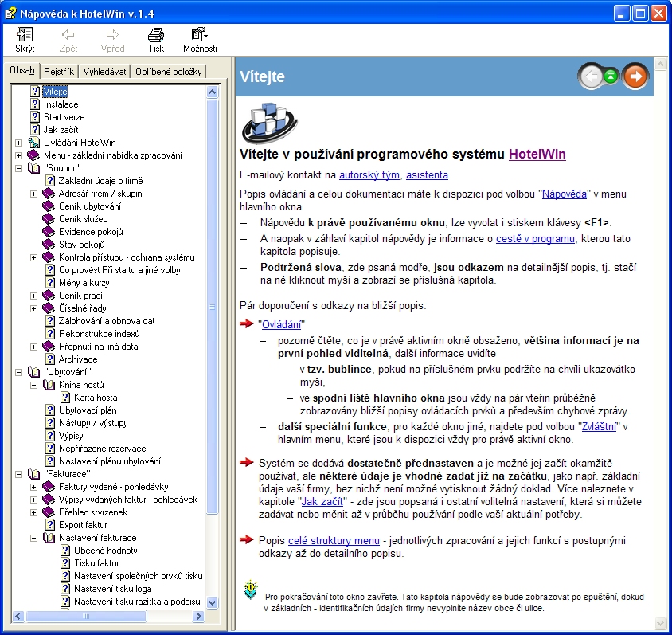Click the Vpřed forward arrow icon

112,35
